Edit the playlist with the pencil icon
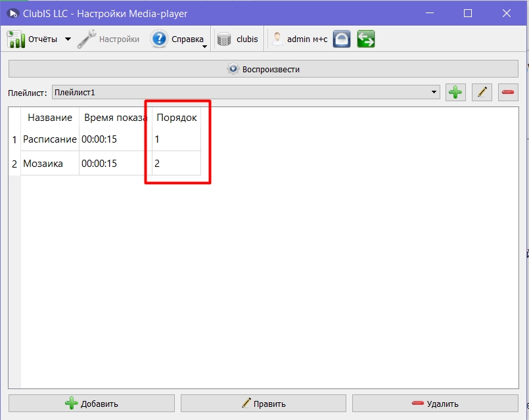This screenshot has height=420, width=529. (482, 92)
